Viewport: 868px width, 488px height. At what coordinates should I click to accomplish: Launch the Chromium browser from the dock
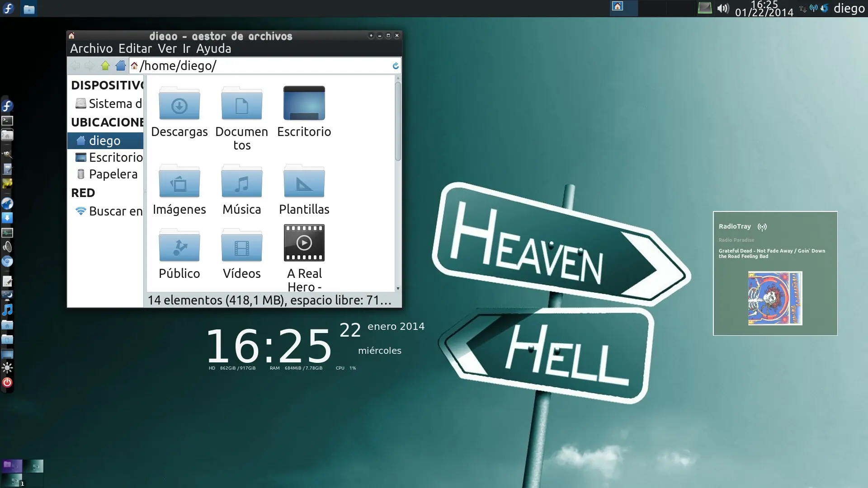7,262
